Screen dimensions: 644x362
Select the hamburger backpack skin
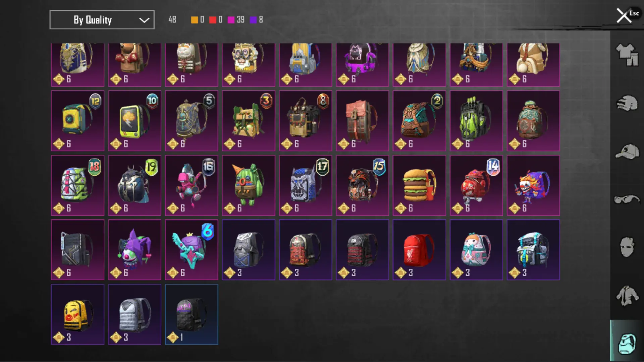(x=419, y=185)
